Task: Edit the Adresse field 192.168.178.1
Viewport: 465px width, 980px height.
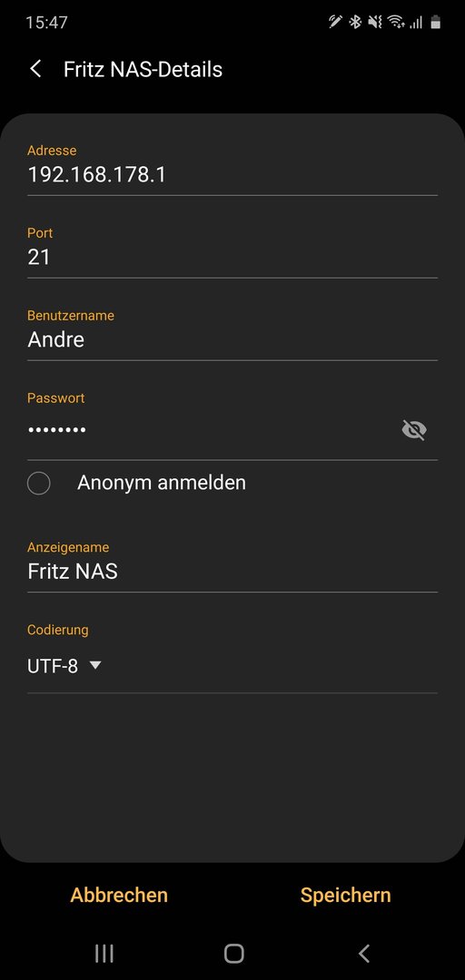Action: (x=232, y=175)
